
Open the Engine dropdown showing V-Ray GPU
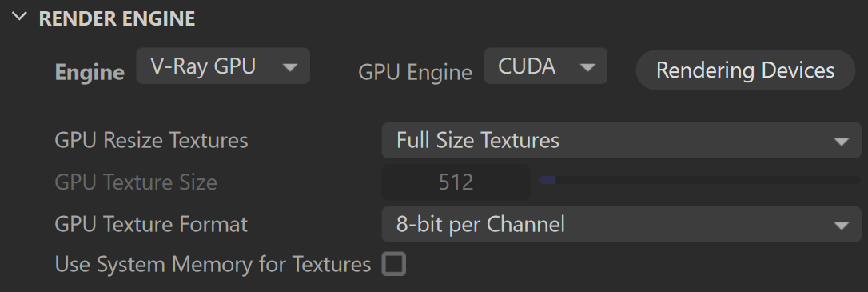tap(223, 66)
